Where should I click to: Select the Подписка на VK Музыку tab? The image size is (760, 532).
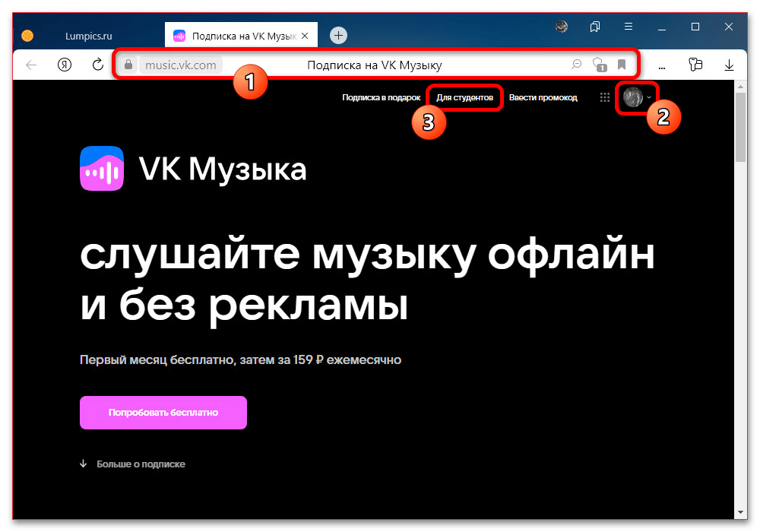tap(241, 36)
